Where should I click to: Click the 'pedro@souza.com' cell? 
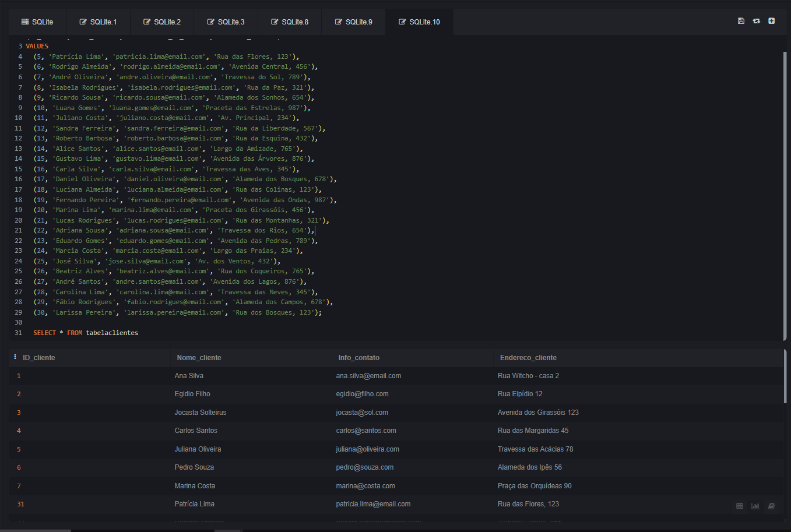pos(365,467)
